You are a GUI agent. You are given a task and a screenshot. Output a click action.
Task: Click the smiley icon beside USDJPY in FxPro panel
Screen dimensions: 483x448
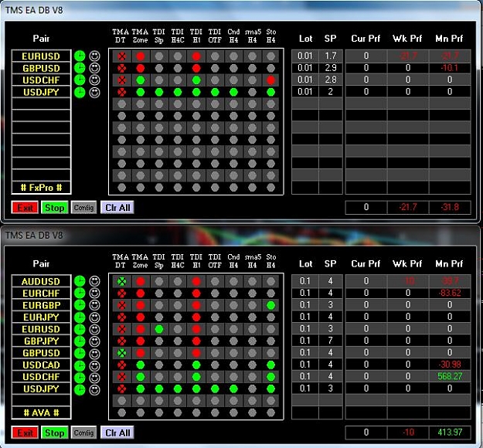(x=94, y=92)
